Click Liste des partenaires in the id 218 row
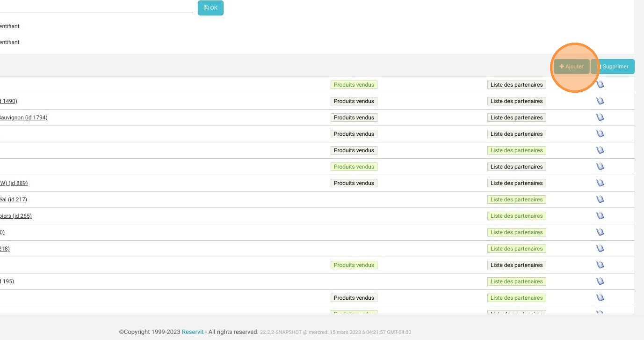 click(516, 249)
